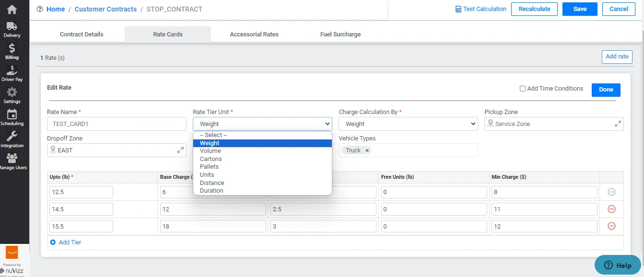
Task: Open the Home icon in sidebar
Action: [x=12, y=9]
